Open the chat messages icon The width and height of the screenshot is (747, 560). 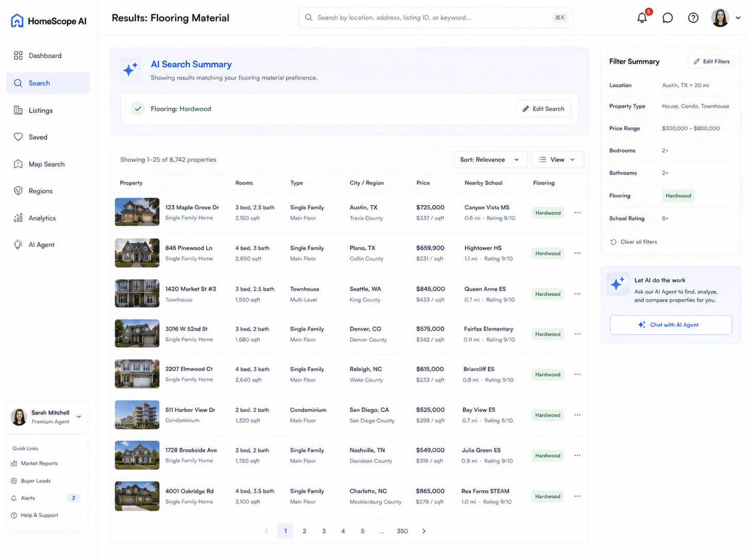(x=668, y=18)
